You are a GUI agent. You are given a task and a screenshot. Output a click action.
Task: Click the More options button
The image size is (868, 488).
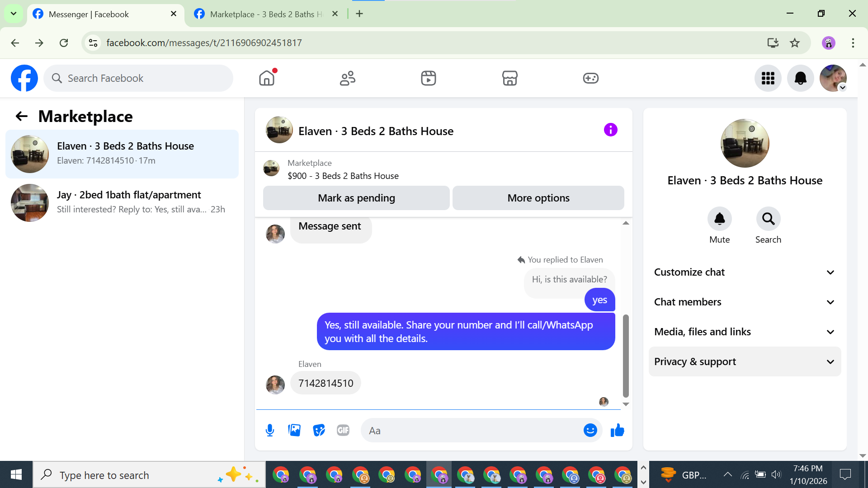[538, 198]
